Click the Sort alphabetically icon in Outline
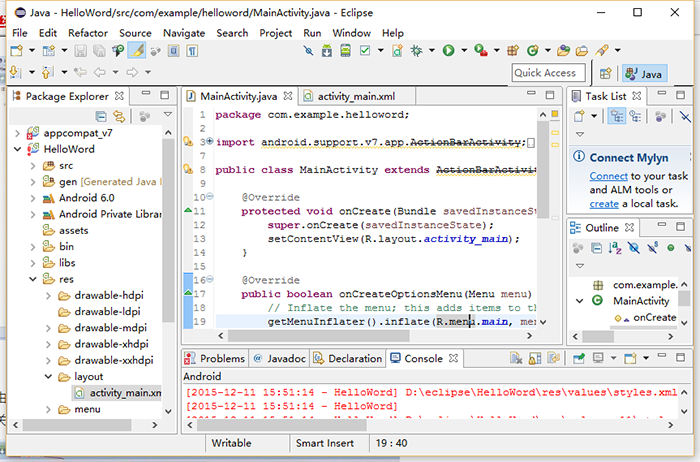This screenshot has width=700, height=462. click(x=617, y=248)
